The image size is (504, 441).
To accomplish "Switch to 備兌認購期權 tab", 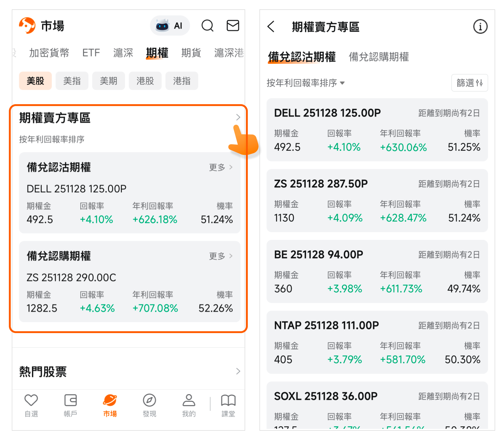I will pyautogui.click(x=379, y=57).
